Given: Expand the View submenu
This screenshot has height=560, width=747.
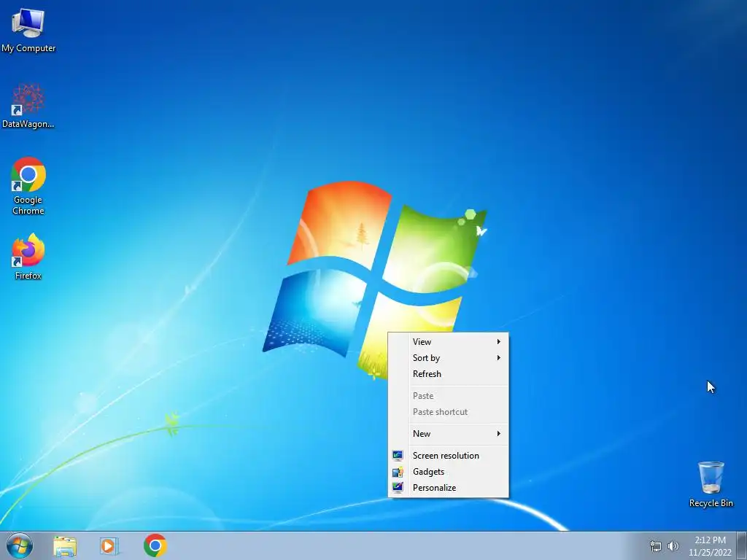Looking at the screenshot, I should pos(449,341).
